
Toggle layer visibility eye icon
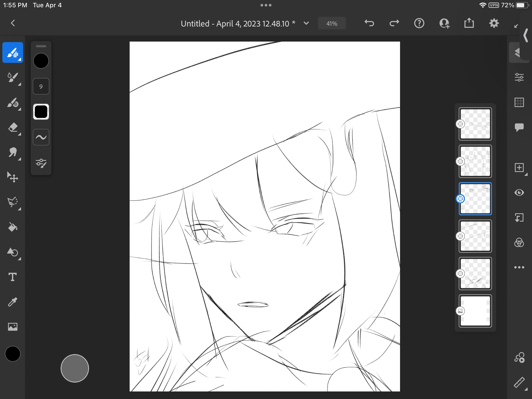519,192
